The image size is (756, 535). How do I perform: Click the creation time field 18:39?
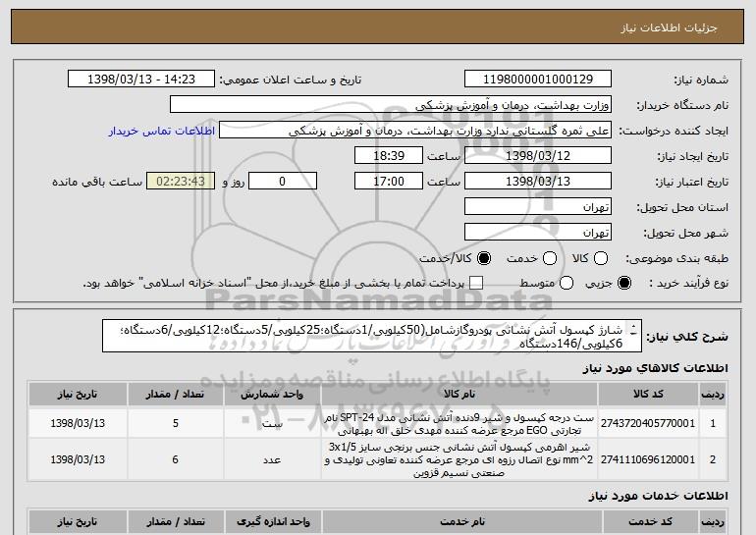(x=389, y=156)
